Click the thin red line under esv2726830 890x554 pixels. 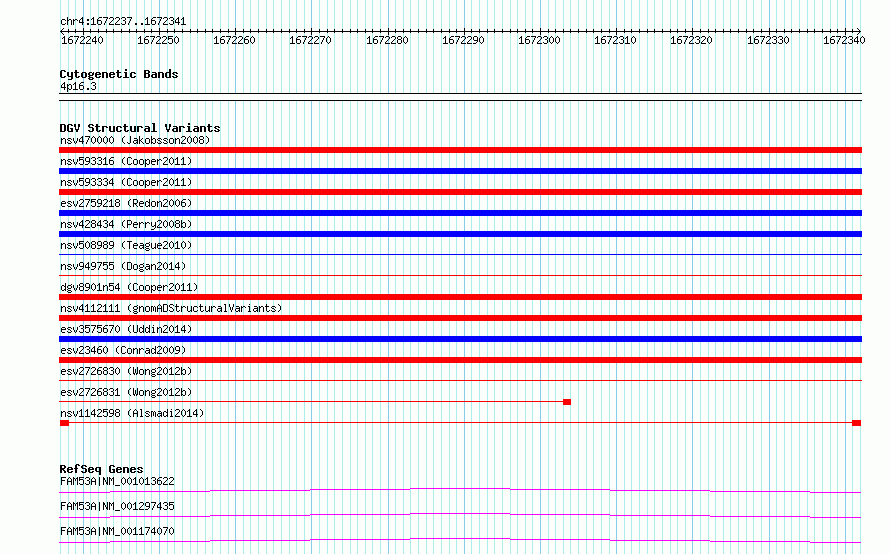[x=460, y=380]
